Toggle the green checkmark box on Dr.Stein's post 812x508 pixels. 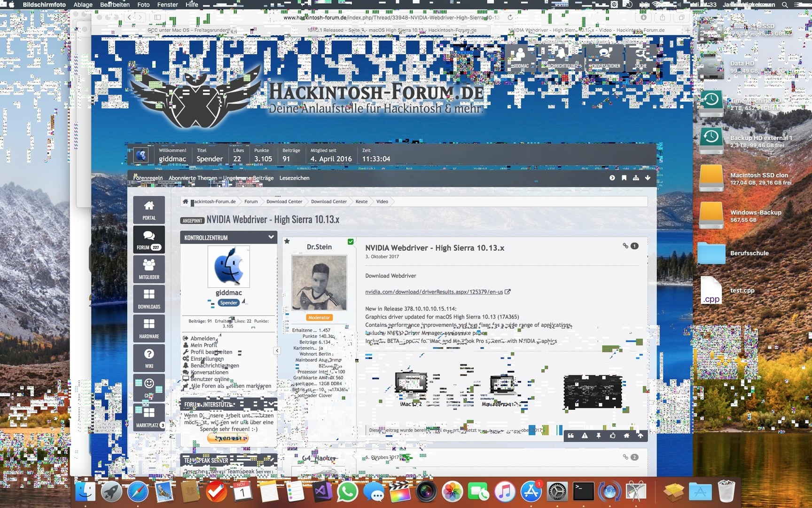coord(351,241)
